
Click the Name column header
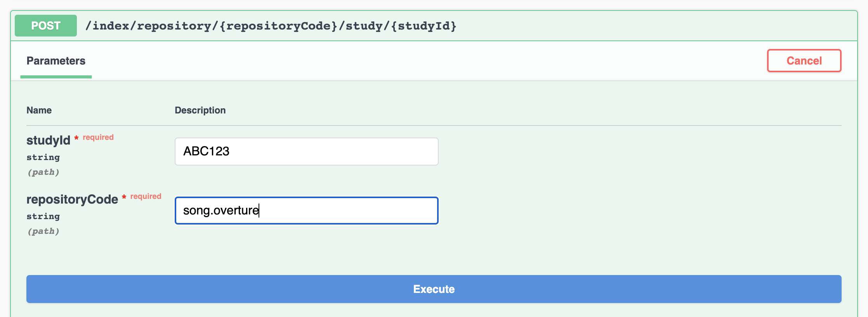[x=39, y=110]
